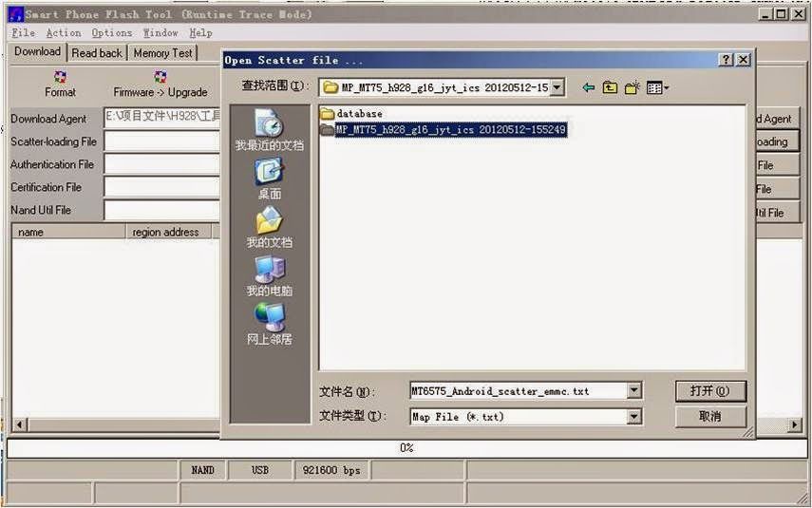Click the name column header
Viewport: 812px width, 508px height.
(68, 232)
